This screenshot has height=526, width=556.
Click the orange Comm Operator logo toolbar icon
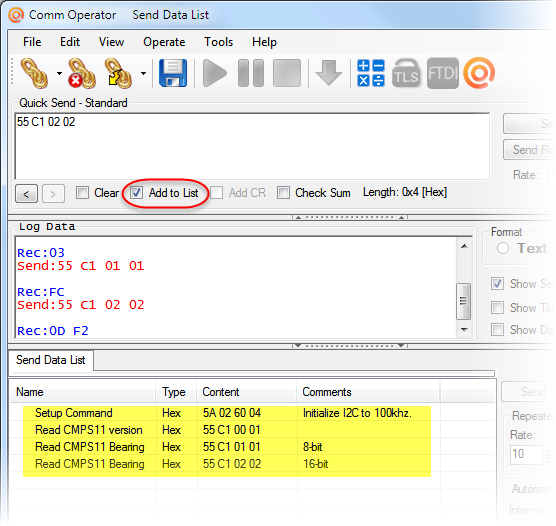coord(479,73)
